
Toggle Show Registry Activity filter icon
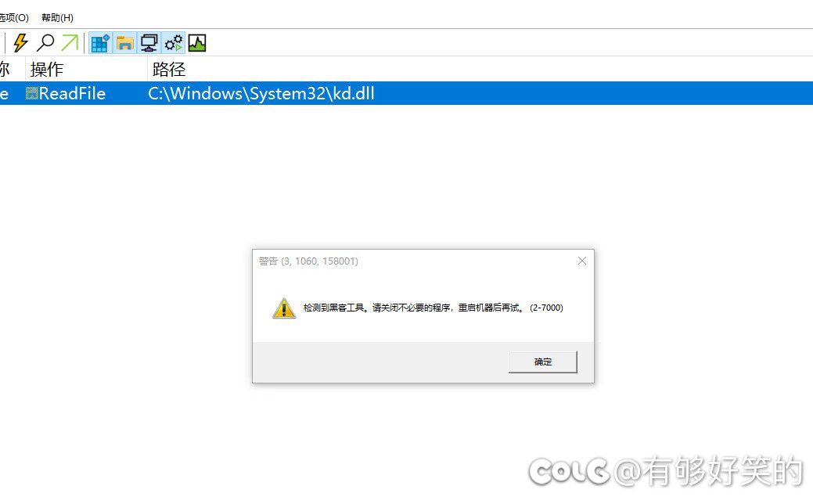tap(100, 43)
